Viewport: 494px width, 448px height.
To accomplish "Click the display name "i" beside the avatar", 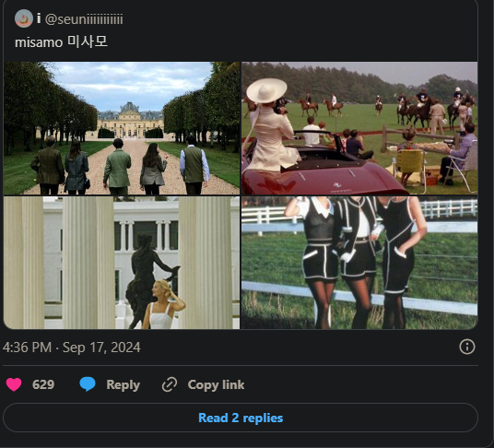I will [39, 18].
